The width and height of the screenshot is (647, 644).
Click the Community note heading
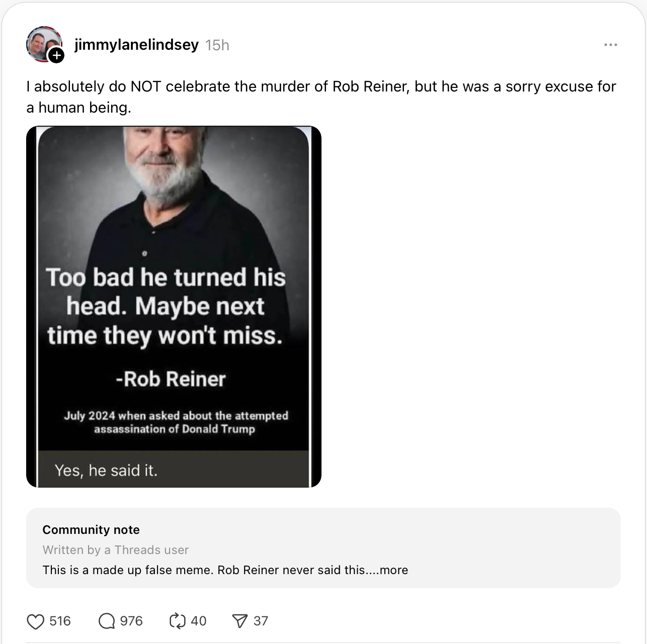click(91, 530)
